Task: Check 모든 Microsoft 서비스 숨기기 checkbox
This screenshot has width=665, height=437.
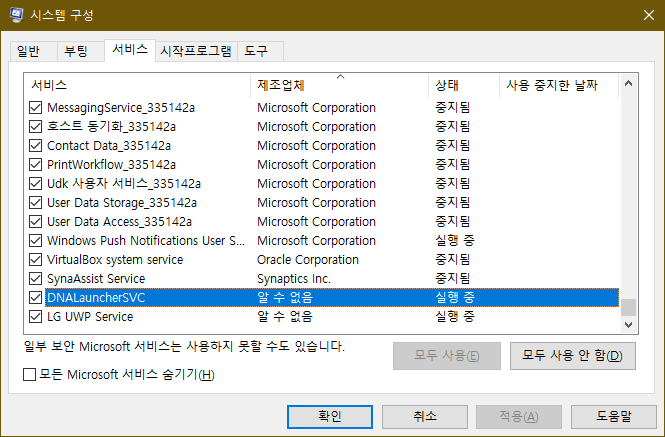Action: tap(29, 375)
